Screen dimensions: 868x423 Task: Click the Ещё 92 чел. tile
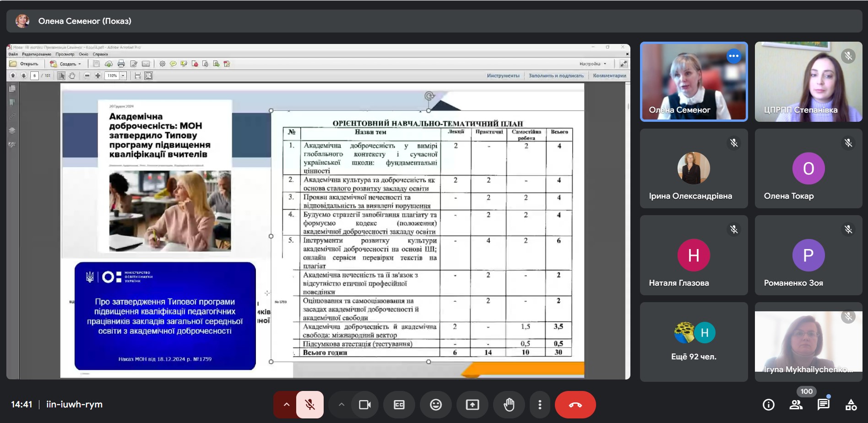[694, 342]
